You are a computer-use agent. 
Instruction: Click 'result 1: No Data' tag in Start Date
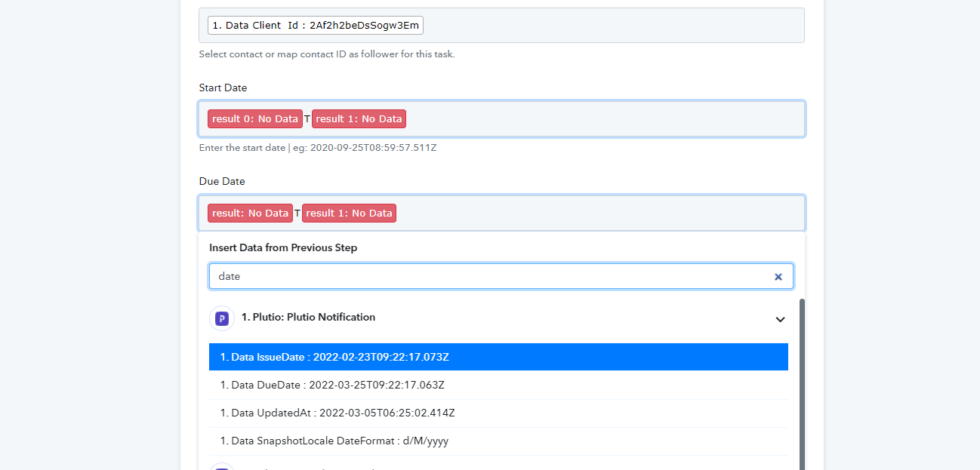click(x=359, y=118)
